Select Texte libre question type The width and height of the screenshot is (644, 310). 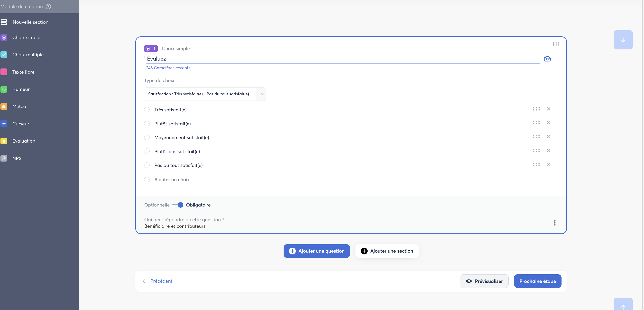[23, 72]
